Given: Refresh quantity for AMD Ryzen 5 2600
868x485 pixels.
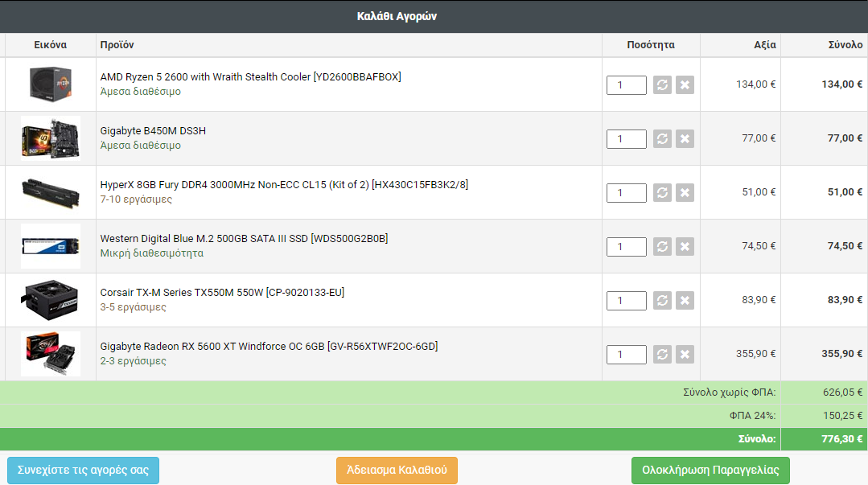Looking at the screenshot, I should [x=662, y=84].
